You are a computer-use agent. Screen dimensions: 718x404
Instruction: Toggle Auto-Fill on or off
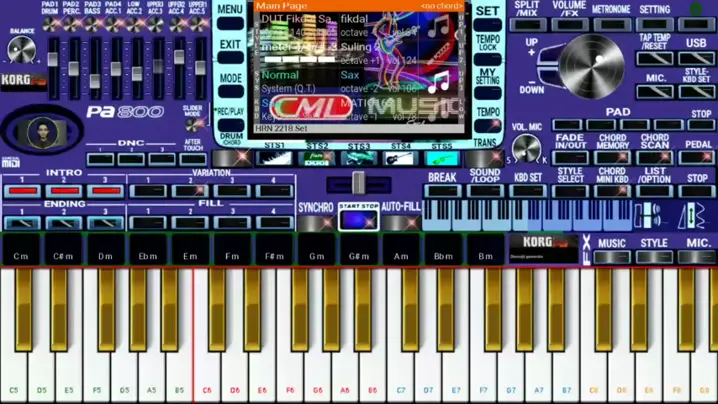click(401, 221)
